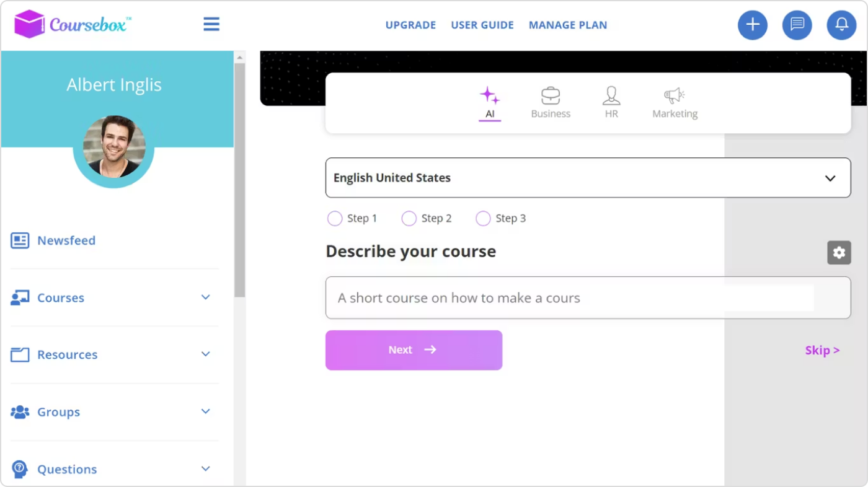Select the Step 2 radio button
Screen dimensions: 868x487
click(x=409, y=218)
